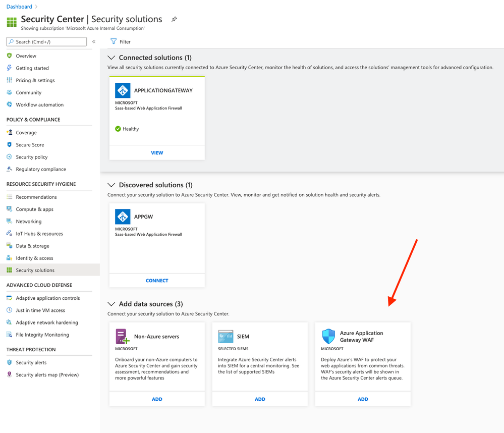Click the Security solutions sidebar grid icon
Viewport: 504px width, 433px height.
pos(9,270)
